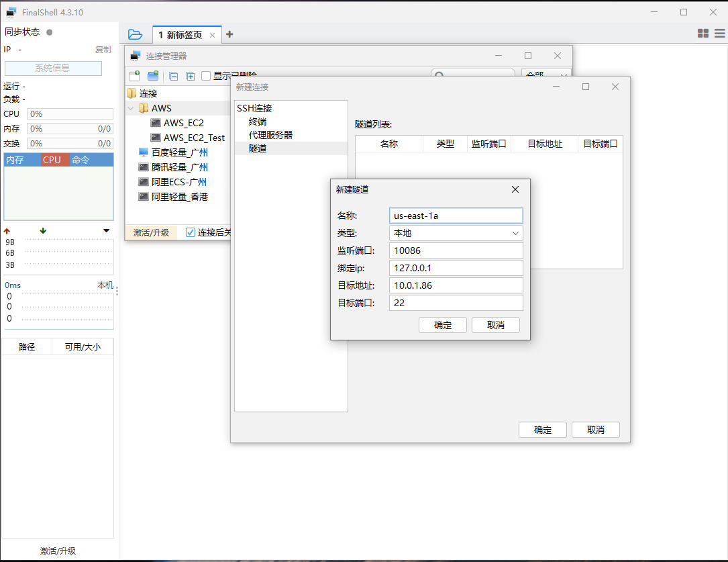
Task: Click new folder icon in 连接管理器
Action: point(153,76)
